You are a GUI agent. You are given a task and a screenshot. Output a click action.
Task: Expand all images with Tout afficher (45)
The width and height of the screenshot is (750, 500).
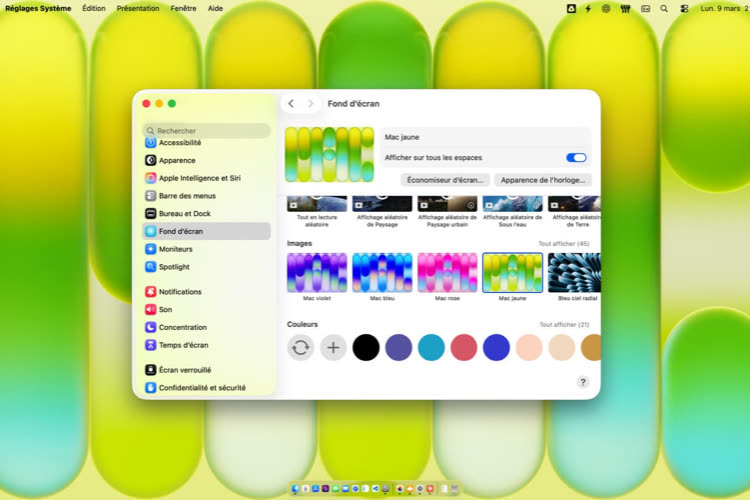tap(563, 243)
